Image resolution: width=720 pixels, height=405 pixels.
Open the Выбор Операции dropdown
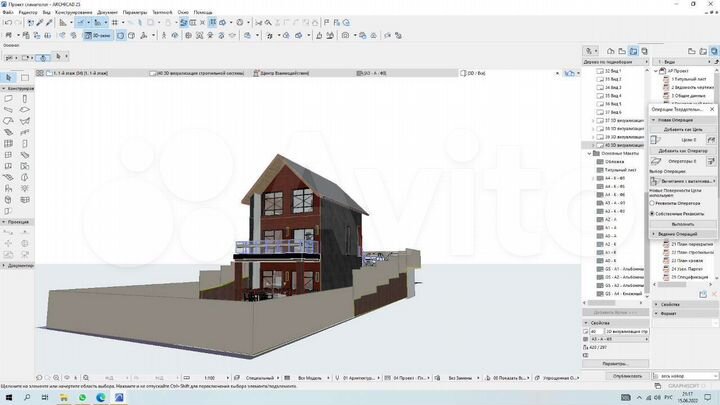(x=684, y=181)
